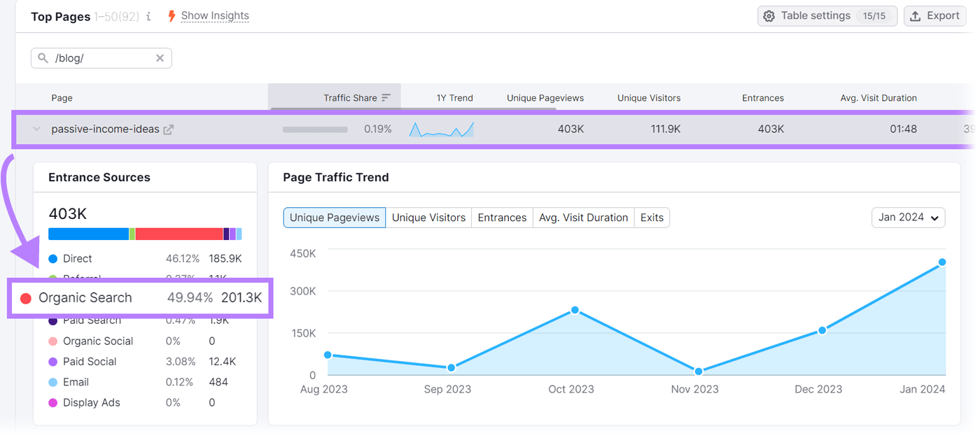This screenshot has width=980, height=438.
Task: Click the upload icon on the Export button
Action: click(x=917, y=15)
